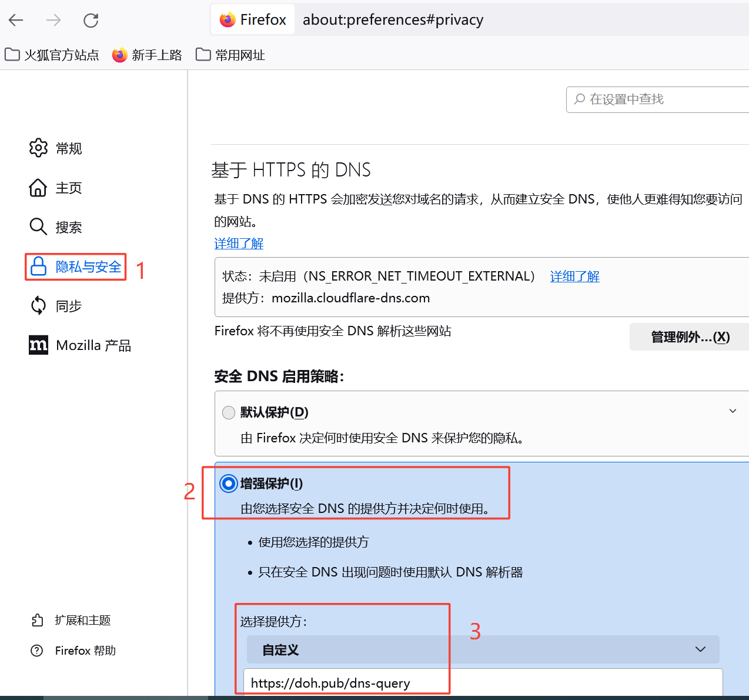Click the Mozilla m logo icon
Viewport: 749px width, 700px height.
[x=39, y=345]
